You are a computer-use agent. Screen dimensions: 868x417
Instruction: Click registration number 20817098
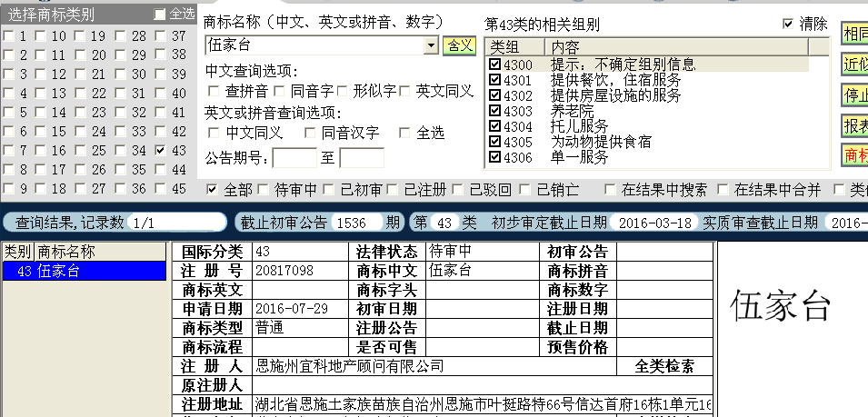coord(284,271)
